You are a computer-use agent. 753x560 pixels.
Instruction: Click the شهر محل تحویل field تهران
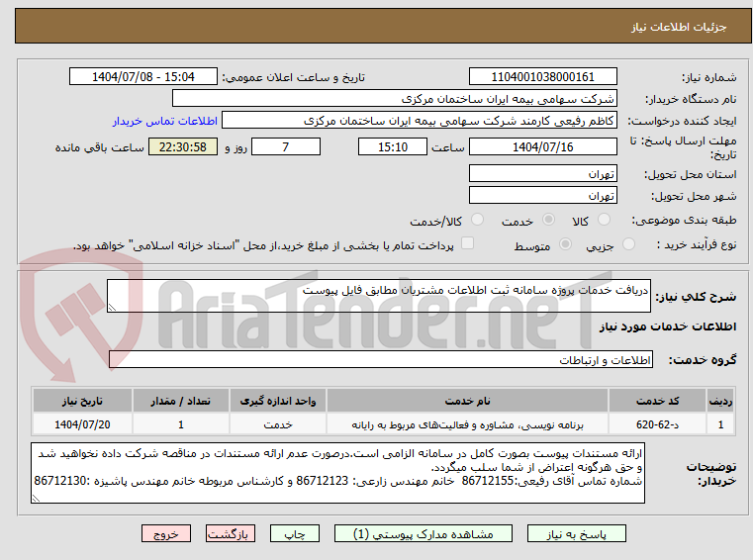(542, 196)
